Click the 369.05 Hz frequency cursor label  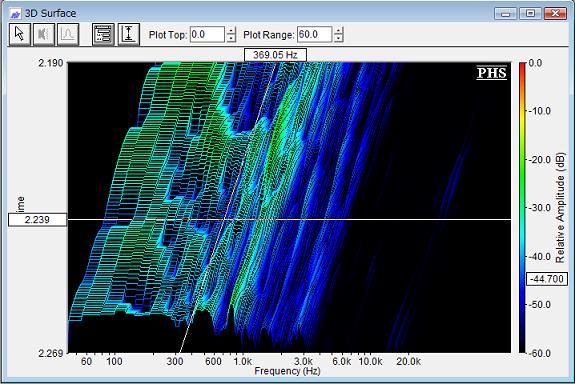pos(275,55)
